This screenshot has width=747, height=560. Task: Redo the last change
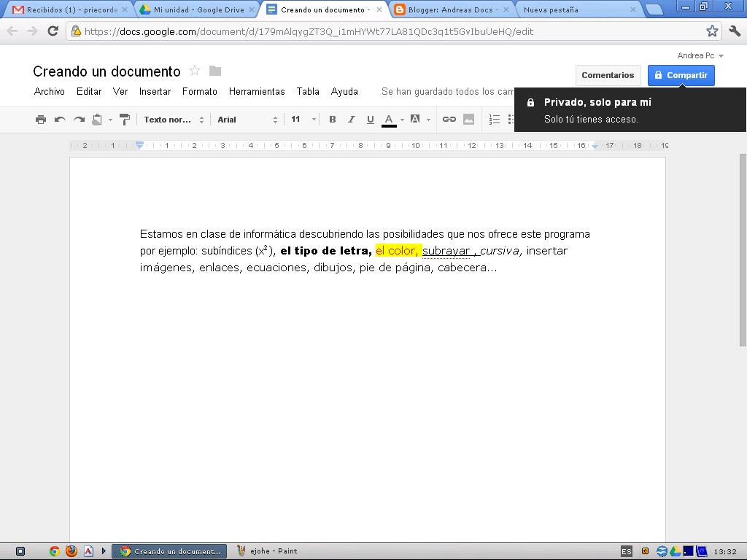point(78,119)
